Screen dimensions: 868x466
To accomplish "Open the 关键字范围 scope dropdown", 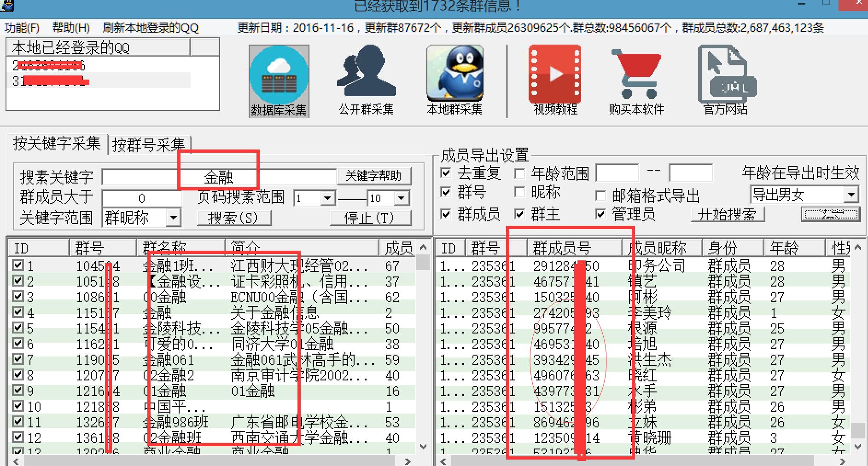I will 174,218.
